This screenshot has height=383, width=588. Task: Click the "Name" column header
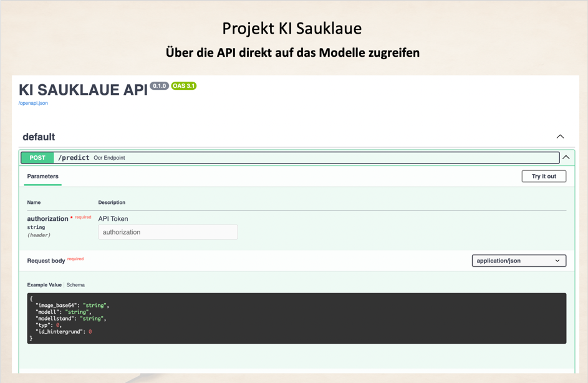[34, 203]
